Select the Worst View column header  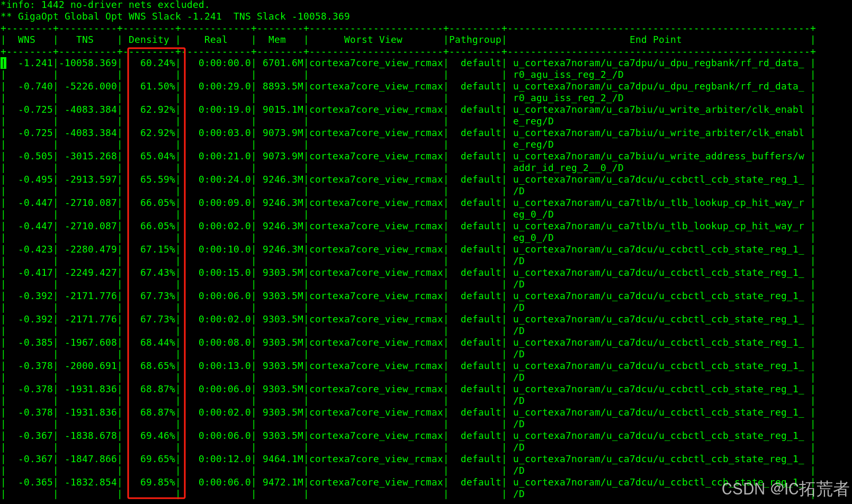pyautogui.click(x=373, y=40)
